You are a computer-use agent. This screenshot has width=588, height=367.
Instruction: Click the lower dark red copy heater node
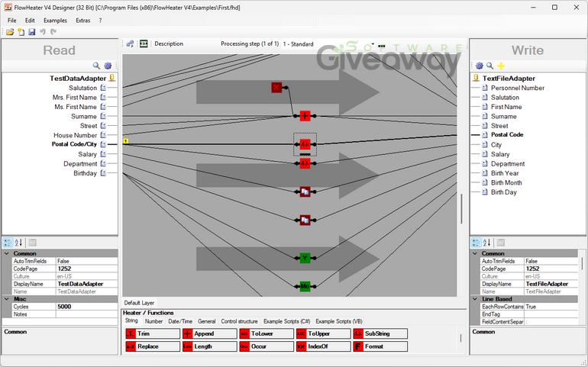tap(305, 220)
